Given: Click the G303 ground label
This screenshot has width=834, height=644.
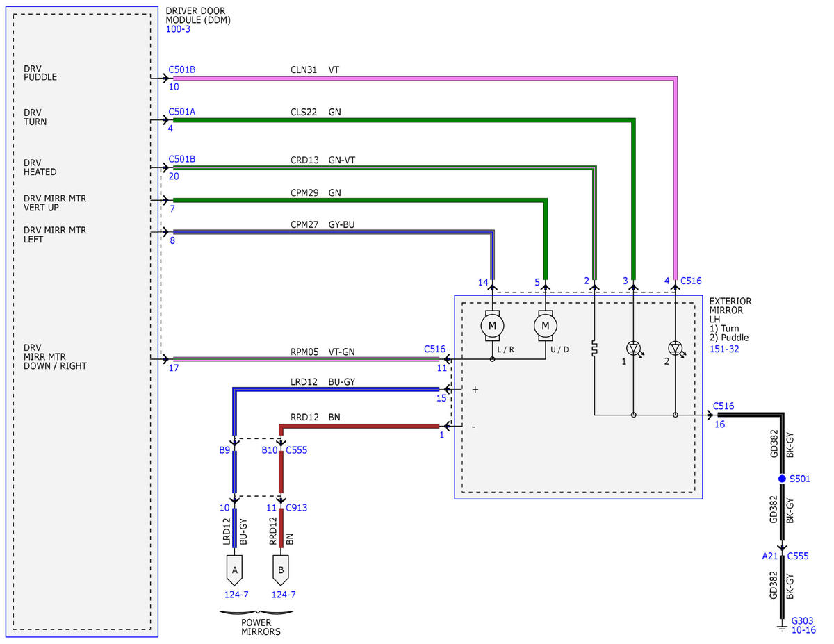Looking at the screenshot, I should [803, 620].
